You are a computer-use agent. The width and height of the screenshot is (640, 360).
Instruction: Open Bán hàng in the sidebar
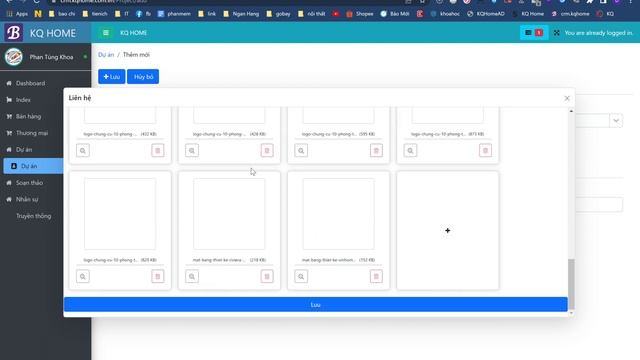tap(28, 117)
